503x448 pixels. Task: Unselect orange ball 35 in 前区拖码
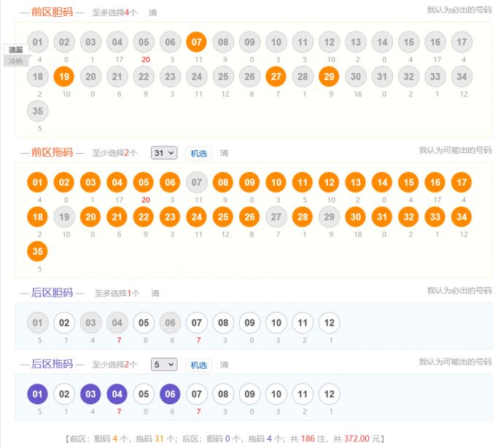point(37,251)
